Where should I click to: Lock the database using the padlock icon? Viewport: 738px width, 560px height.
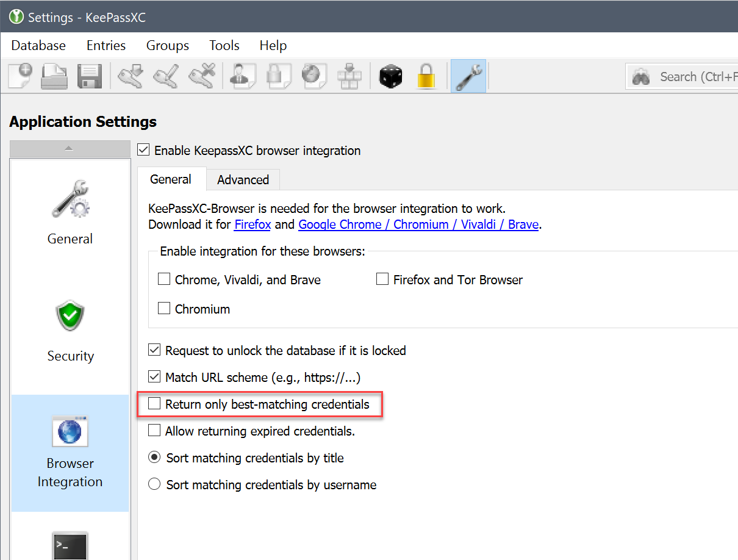tap(426, 76)
